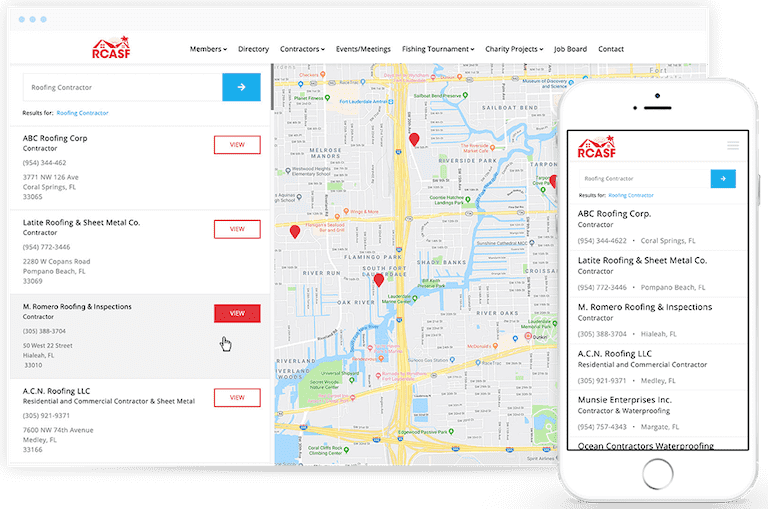Expand the Fishing Tournament dropdown menu
The height and width of the screenshot is (509, 768).
[x=438, y=49]
